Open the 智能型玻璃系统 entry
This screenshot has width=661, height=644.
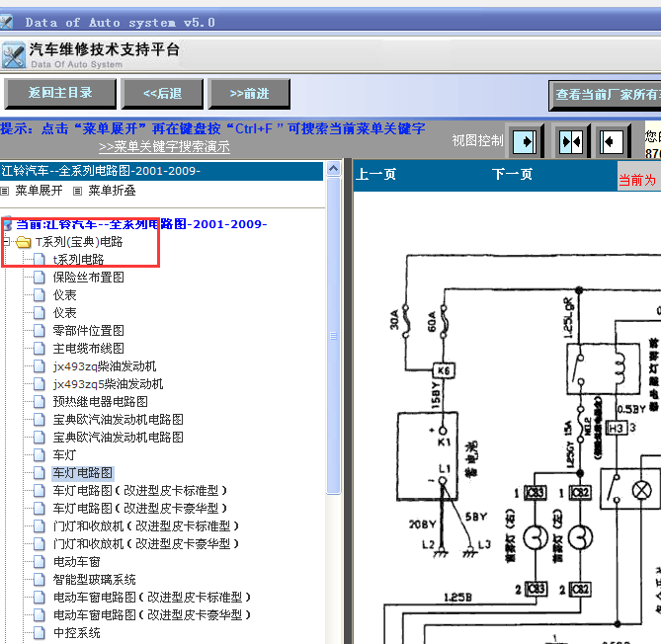[x=95, y=580]
